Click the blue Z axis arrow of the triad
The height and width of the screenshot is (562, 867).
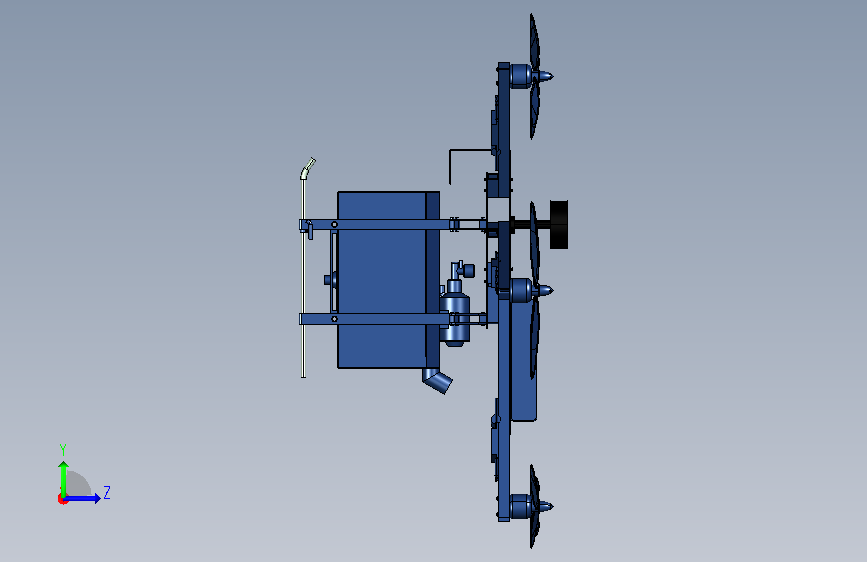83,498
